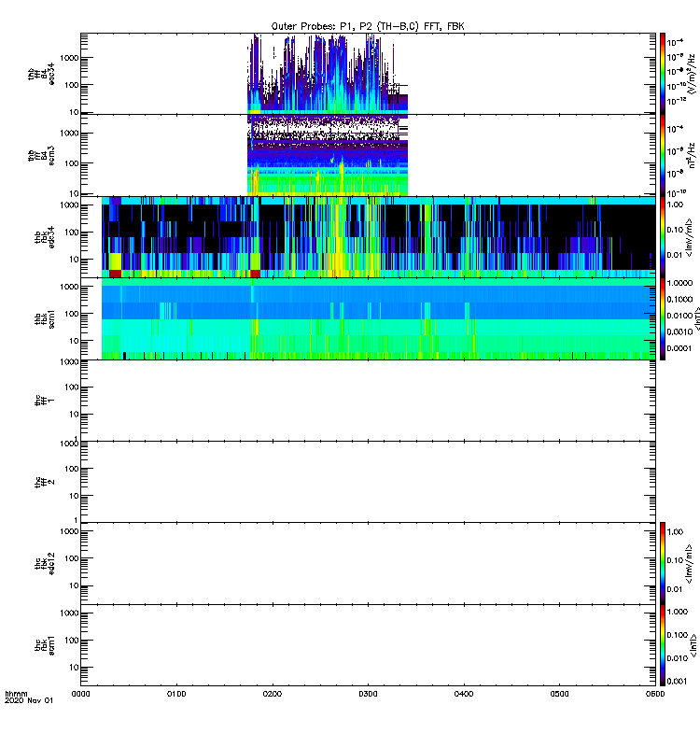700x747 pixels.
Task: Click the 10 tick in thc fbk edc12 panel
Action: click(75, 585)
